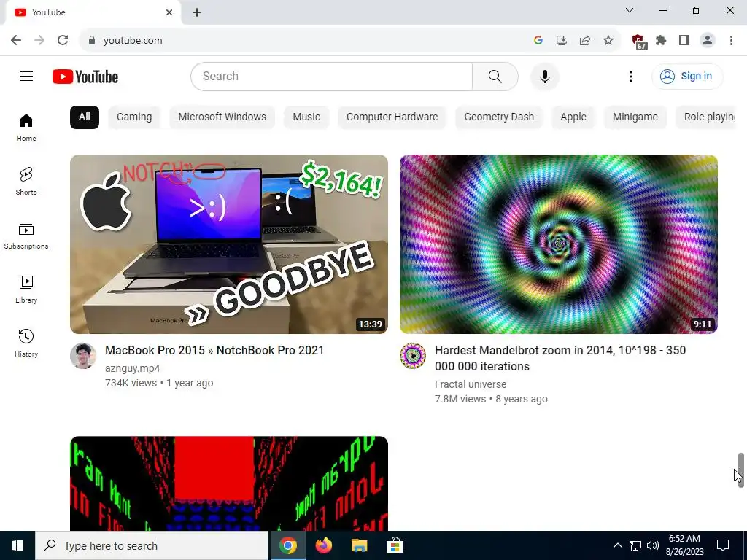The height and width of the screenshot is (560, 747).
Task: Click the page vertical scrollbar thumb
Action: click(x=741, y=470)
